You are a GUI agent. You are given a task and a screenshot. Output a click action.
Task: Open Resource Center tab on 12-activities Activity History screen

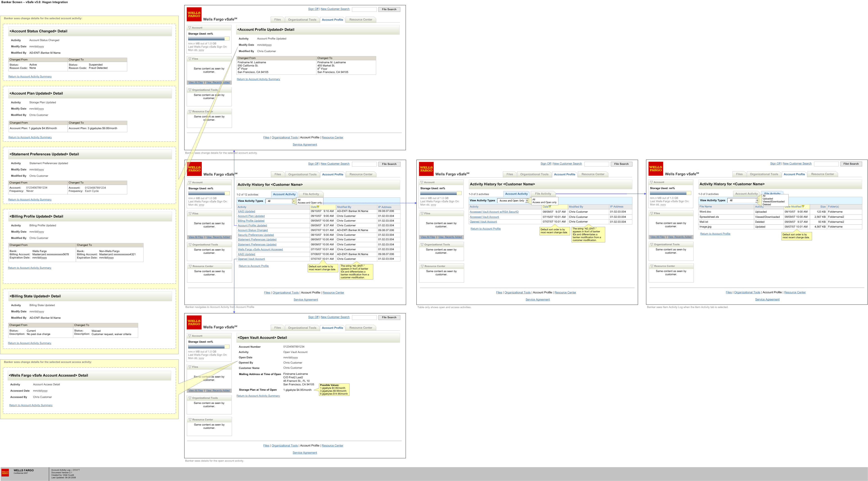click(x=361, y=174)
